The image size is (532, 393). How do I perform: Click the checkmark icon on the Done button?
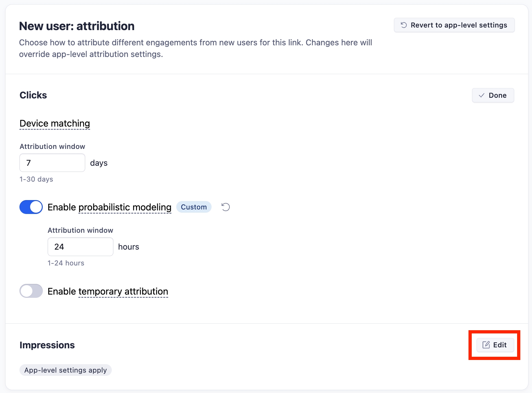[x=481, y=95]
